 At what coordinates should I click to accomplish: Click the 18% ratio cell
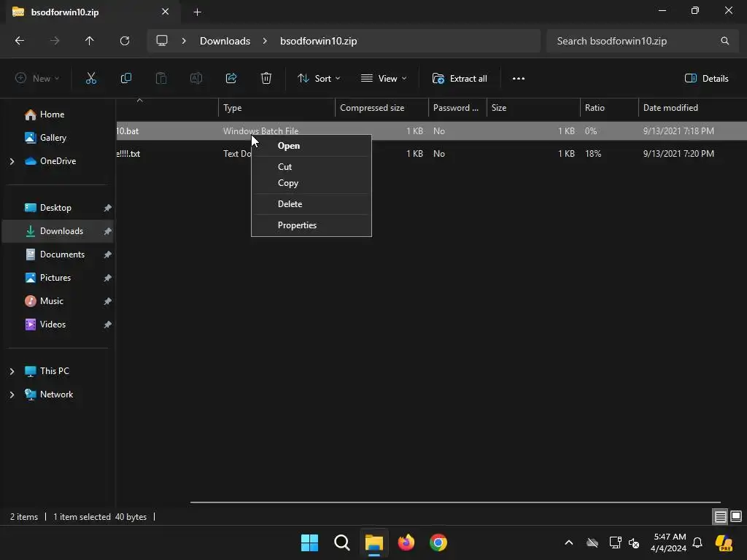(x=593, y=154)
